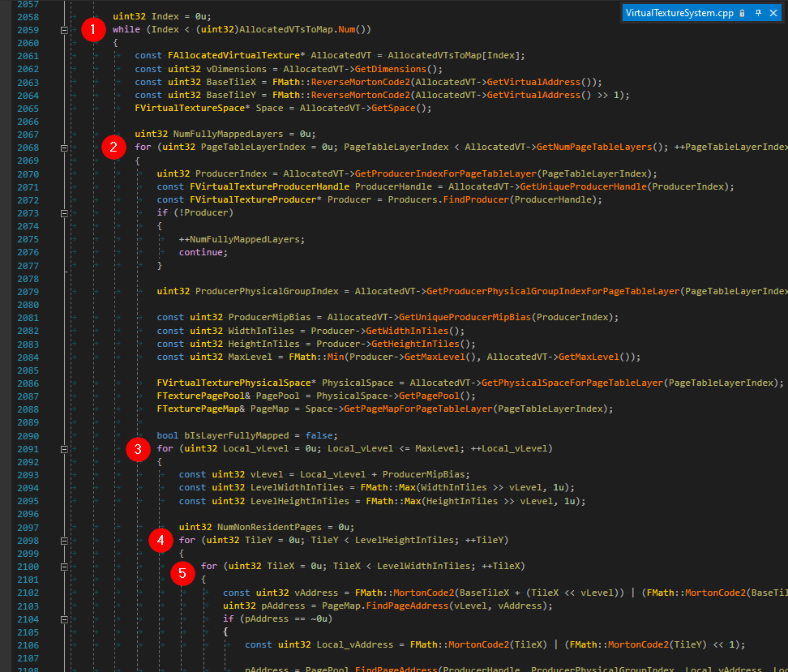The height and width of the screenshot is (672, 788).
Task: Click line number 2066 in the margin
Action: point(28,122)
